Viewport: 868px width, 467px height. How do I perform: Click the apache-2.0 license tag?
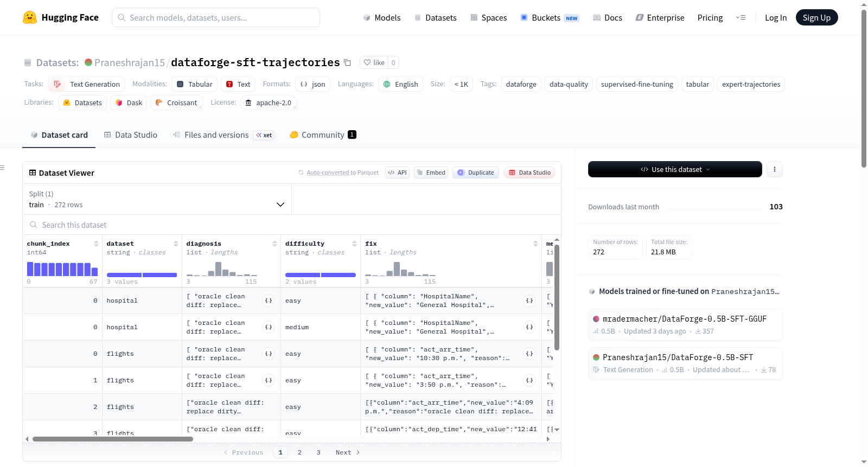click(x=268, y=103)
